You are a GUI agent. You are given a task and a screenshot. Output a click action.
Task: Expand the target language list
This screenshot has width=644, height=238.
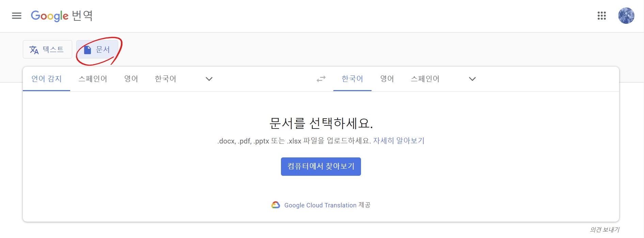[x=472, y=79]
